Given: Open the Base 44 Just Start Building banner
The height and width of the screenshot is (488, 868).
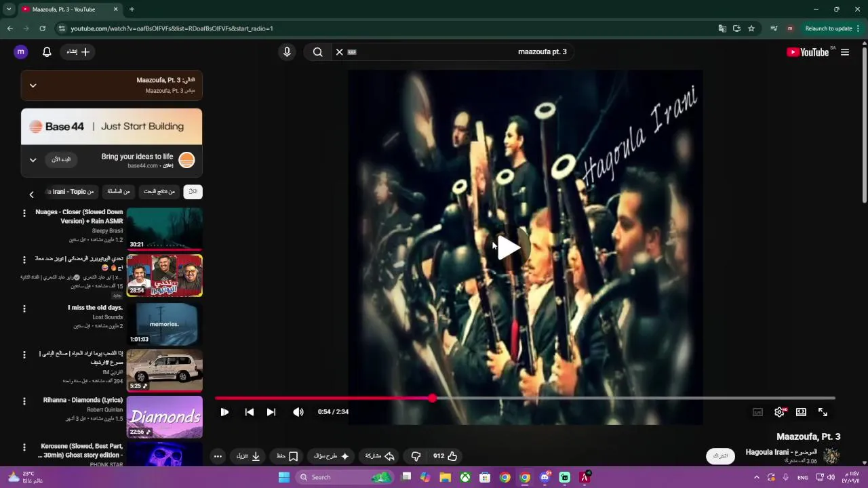Looking at the screenshot, I should 111,127.
